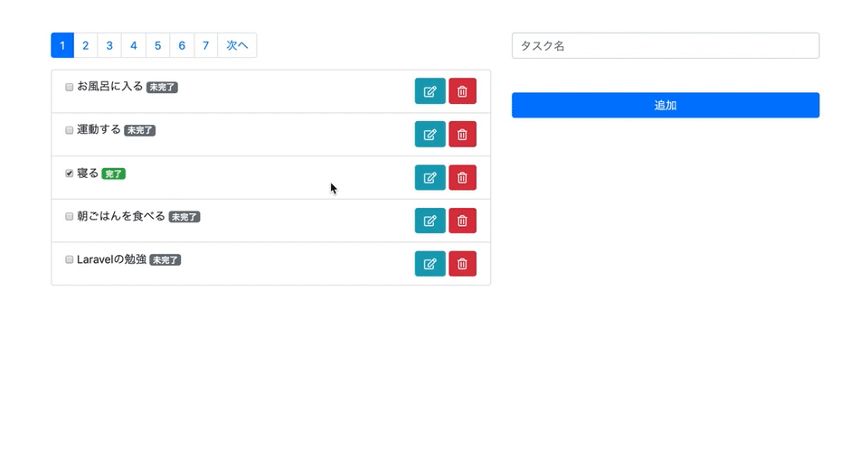Focus the タスク名 input field
The height and width of the screenshot is (470, 868).
[665, 45]
